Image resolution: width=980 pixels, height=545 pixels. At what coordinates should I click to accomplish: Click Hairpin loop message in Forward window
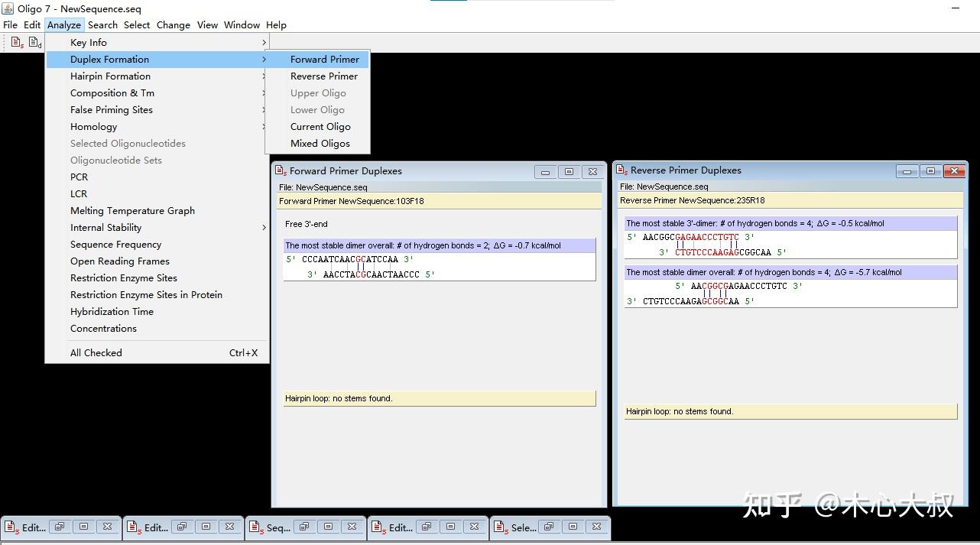(x=440, y=398)
